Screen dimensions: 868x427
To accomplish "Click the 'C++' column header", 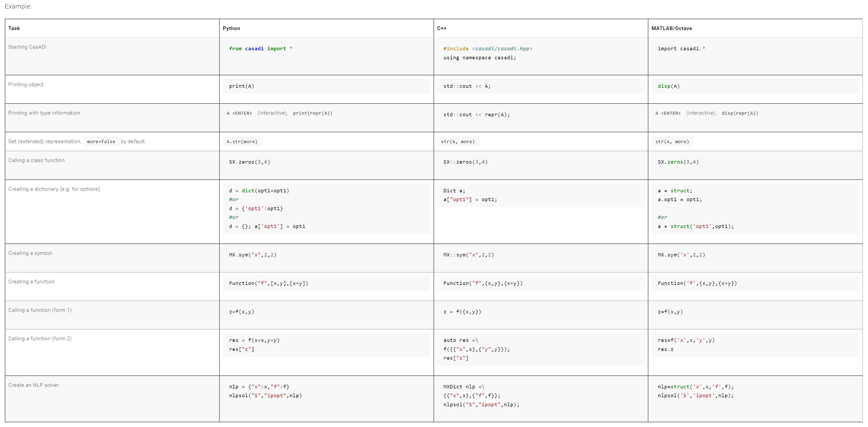I will (441, 28).
